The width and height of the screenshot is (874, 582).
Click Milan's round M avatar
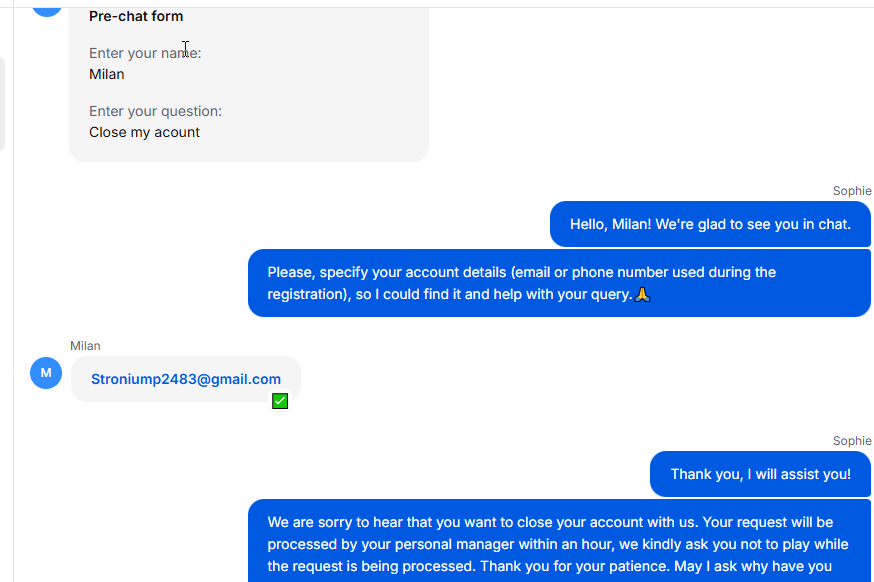[46, 373]
